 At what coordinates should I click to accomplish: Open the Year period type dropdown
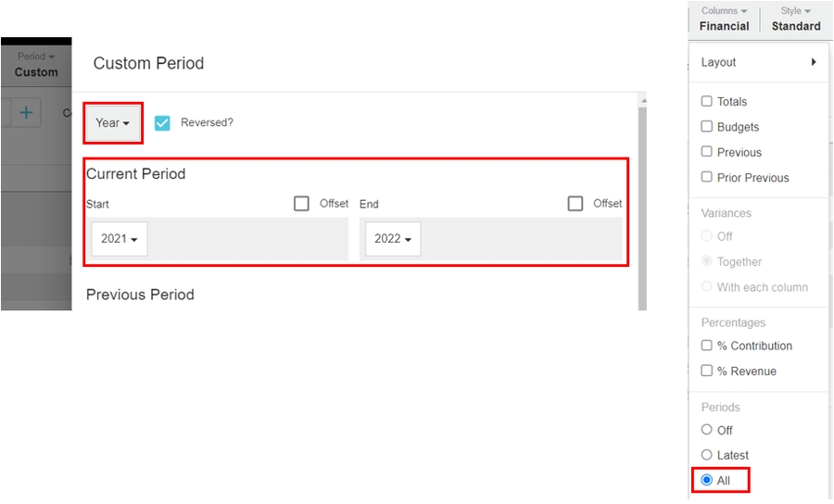(x=112, y=122)
